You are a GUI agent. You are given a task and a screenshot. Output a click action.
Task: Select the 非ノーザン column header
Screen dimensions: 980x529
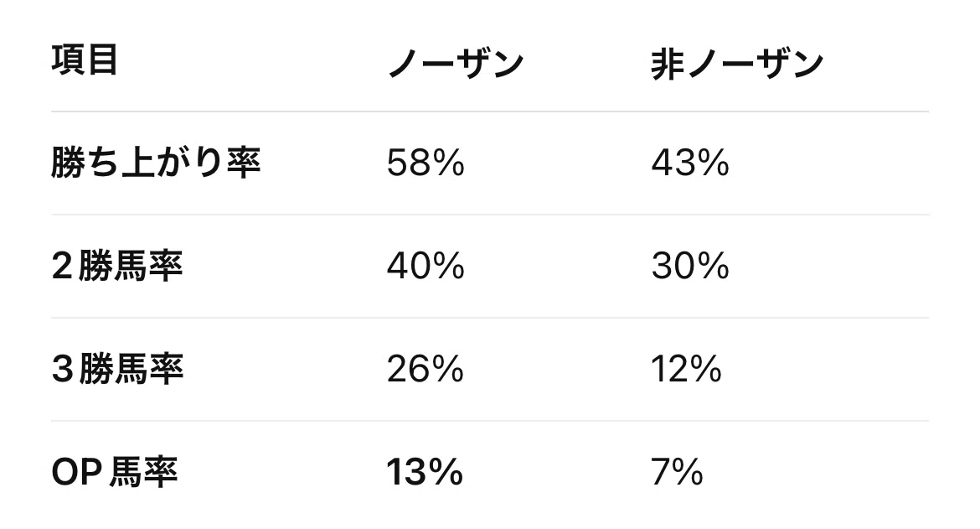(737, 64)
